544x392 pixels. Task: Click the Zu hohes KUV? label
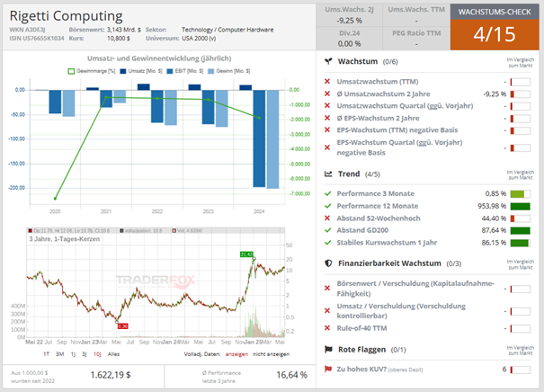[361, 370]
